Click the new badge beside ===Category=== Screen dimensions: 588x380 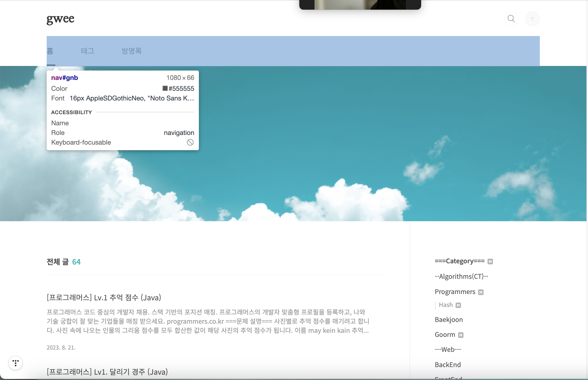(x=490, y=262)
